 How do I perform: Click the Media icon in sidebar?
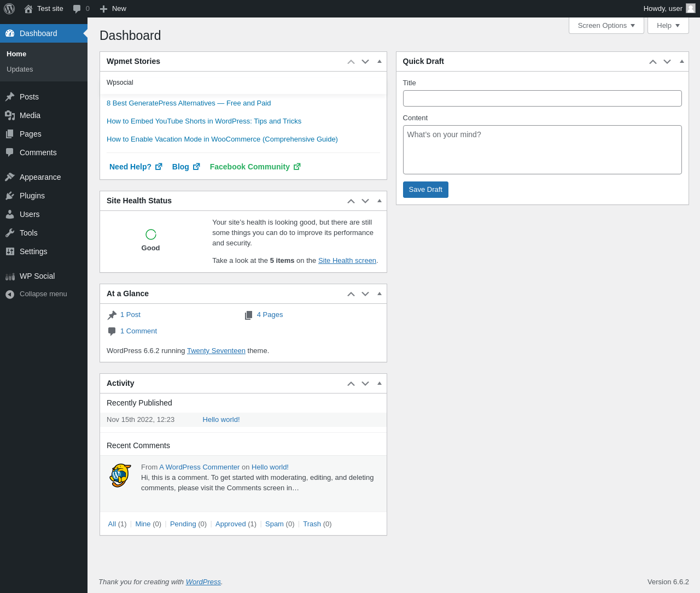click(10, 115)
